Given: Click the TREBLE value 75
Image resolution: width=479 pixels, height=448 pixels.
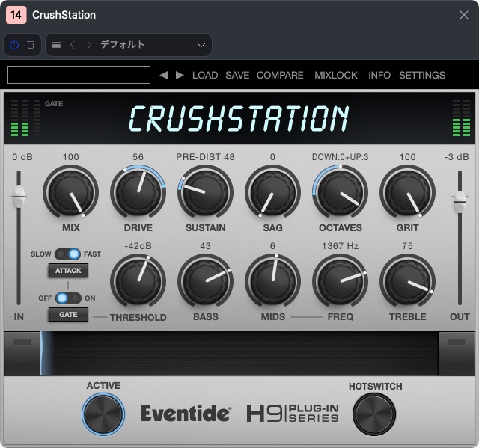Looking at the screenshot, I should pyautogui.click(x=407, y=246).
